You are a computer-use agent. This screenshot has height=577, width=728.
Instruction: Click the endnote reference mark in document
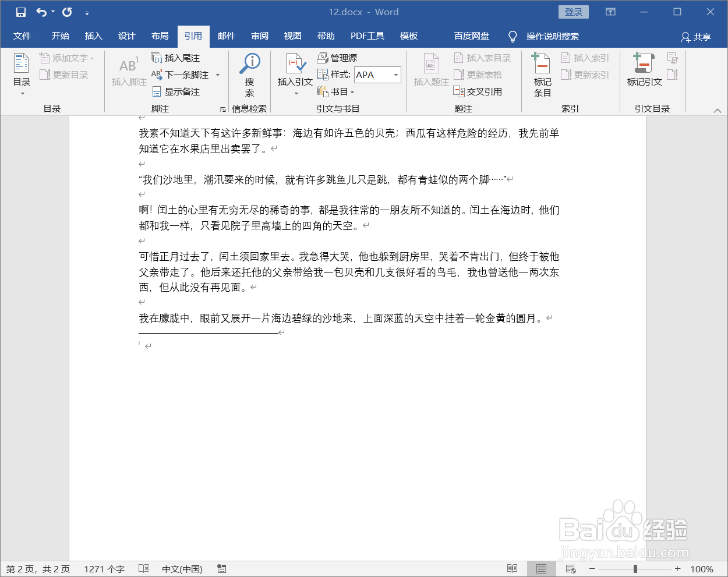point(140,344)
